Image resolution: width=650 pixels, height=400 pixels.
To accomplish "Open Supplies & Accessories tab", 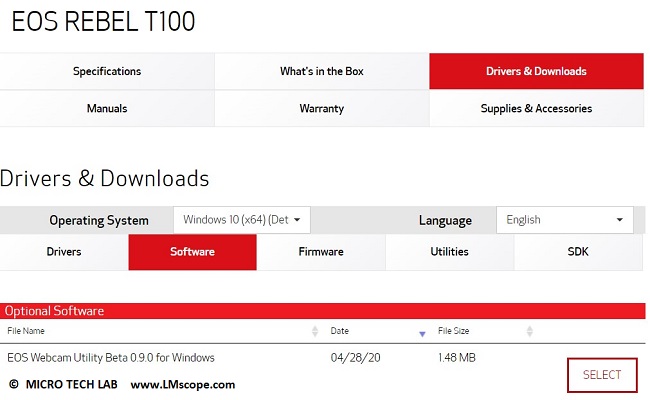I will [x=536, y=108].
